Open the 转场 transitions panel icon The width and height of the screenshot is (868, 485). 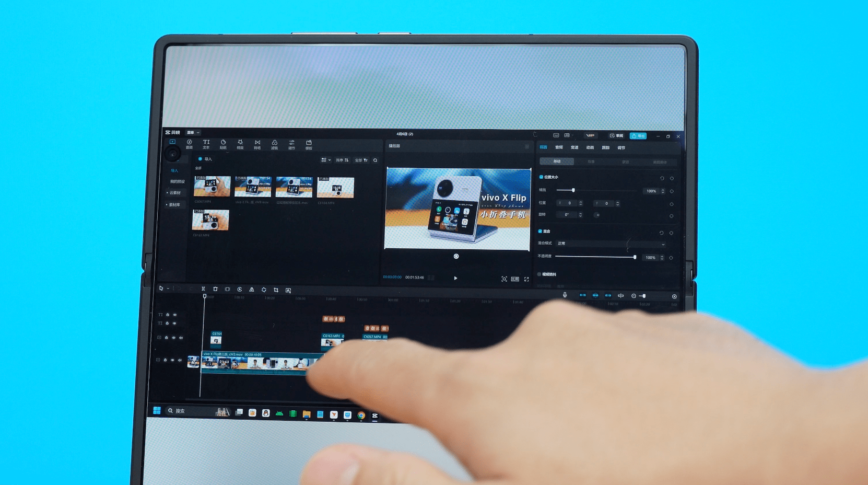[x=257, y=144]
